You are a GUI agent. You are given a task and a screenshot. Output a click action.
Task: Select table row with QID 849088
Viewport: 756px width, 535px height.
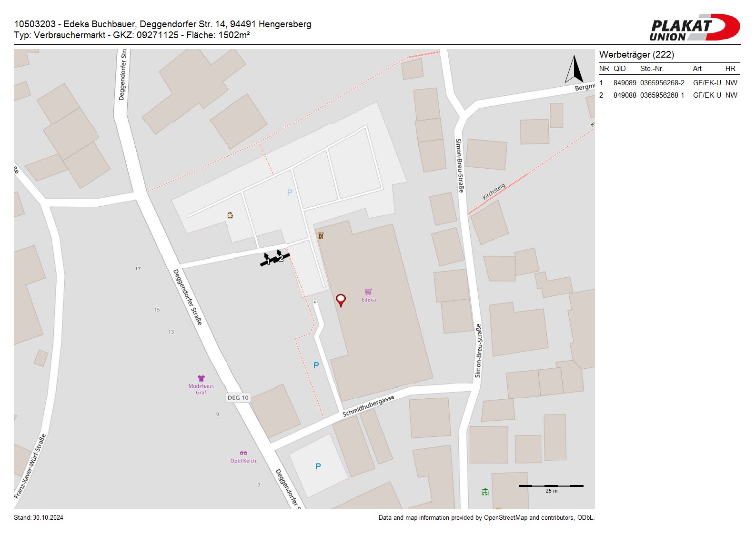(668, 95)
